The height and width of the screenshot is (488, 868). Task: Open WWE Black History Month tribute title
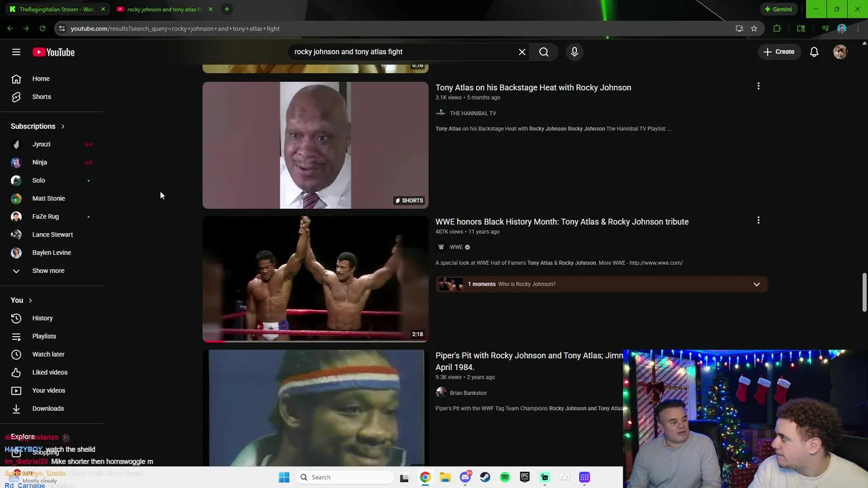561,222
